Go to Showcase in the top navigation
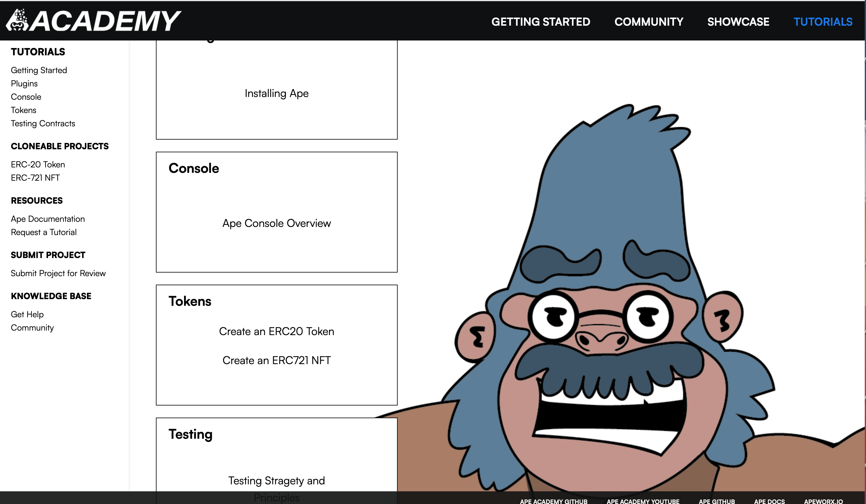The height and width of the screenshot is (504, 866). click(738, 22)
